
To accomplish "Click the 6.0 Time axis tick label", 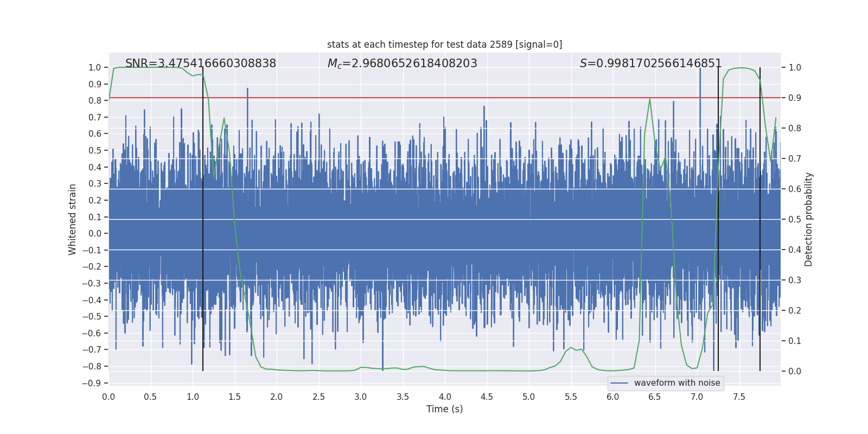I will pyautogui.click(x=613, y=397).
